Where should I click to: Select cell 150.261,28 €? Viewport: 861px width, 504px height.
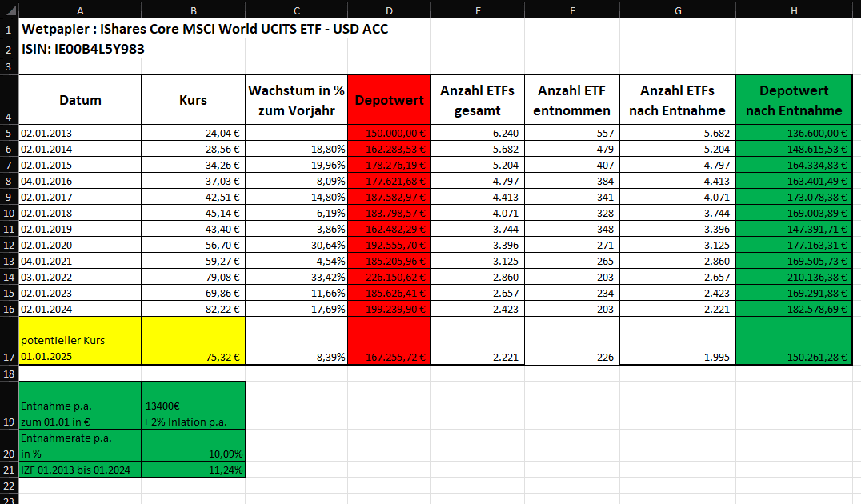click(794, 340)
